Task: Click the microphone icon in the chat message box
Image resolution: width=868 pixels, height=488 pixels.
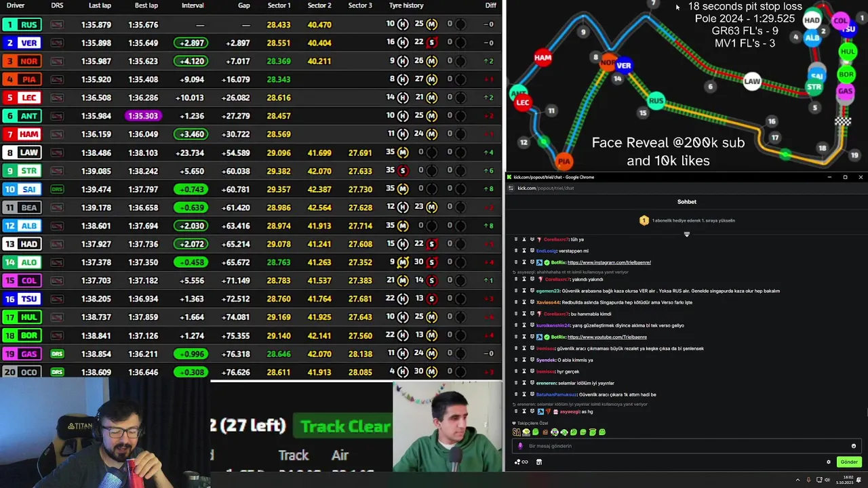Action: [520, 446]
